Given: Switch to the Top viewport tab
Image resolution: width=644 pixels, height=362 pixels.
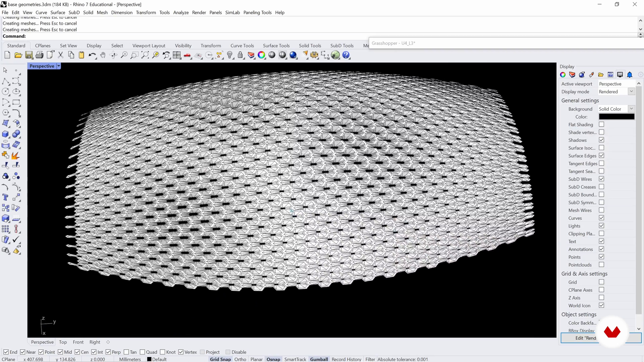Looking at the screenshot, I should point(63,342).
